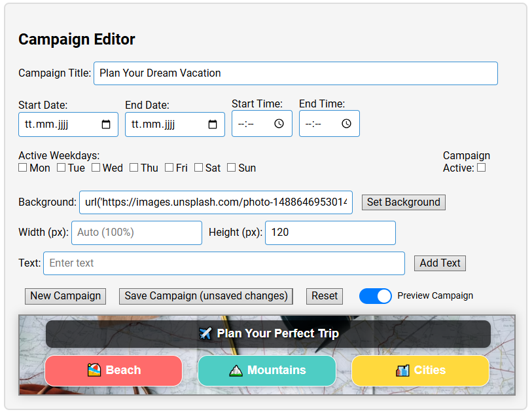Viewport: 532px width, 414px height.
Task: Click the Plan Your Perfect Trip banner
Action: [268, 334]
